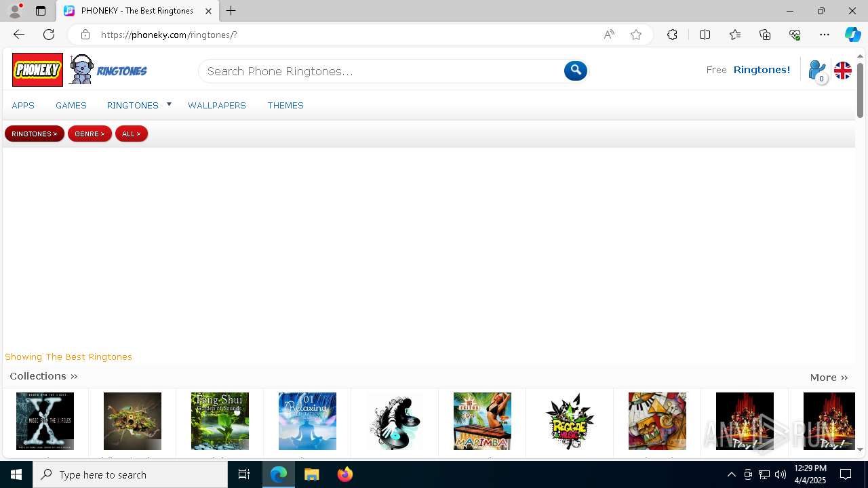Open the Feng Shui collection thumbnail
This screenshot has height=488, width=868.
220,421
